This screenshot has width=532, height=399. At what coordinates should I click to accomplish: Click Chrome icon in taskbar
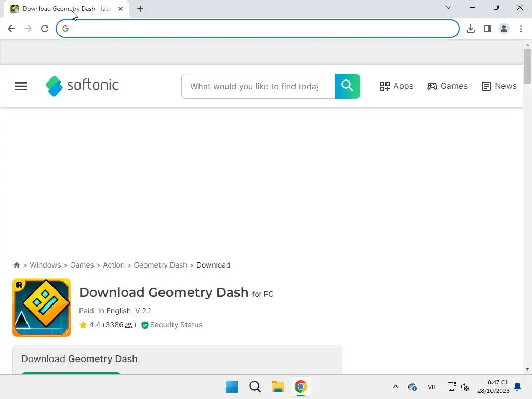click(301, 387)
